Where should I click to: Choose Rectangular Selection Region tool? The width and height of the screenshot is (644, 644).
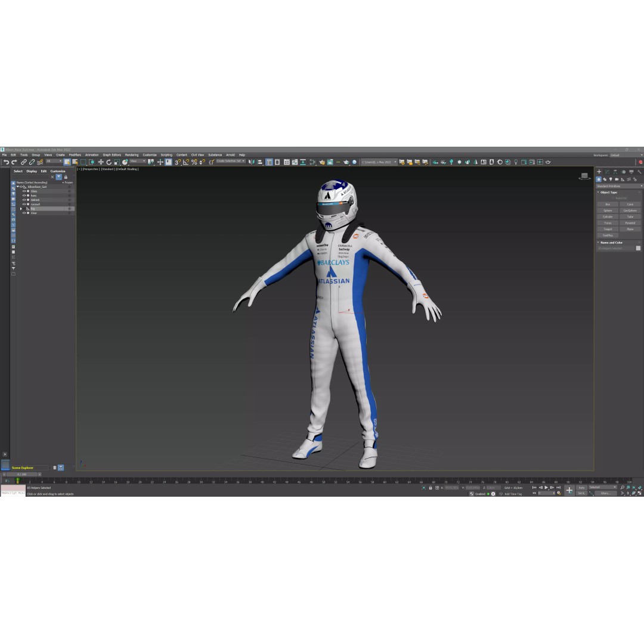click(x=83, y=162)
